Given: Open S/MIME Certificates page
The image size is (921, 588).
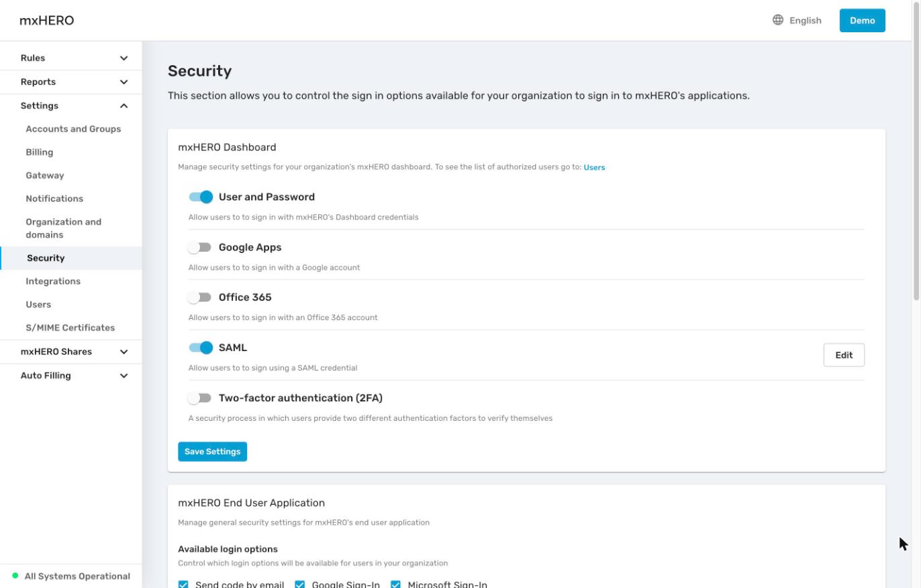Looking at the screenshot, I should 70,328.
